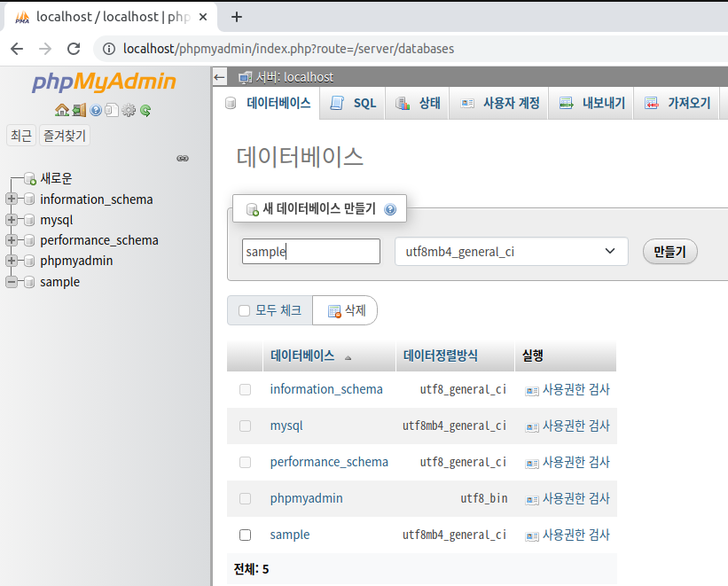Open a new browser tab
The width and height of the screenshot is (728, 586).
(237, 17)
